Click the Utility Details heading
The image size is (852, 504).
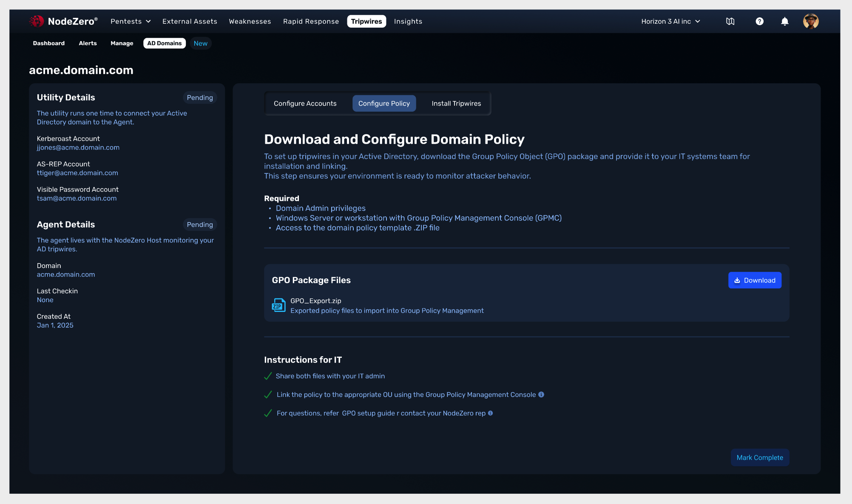pyautogui.click(x=66, y=97)
